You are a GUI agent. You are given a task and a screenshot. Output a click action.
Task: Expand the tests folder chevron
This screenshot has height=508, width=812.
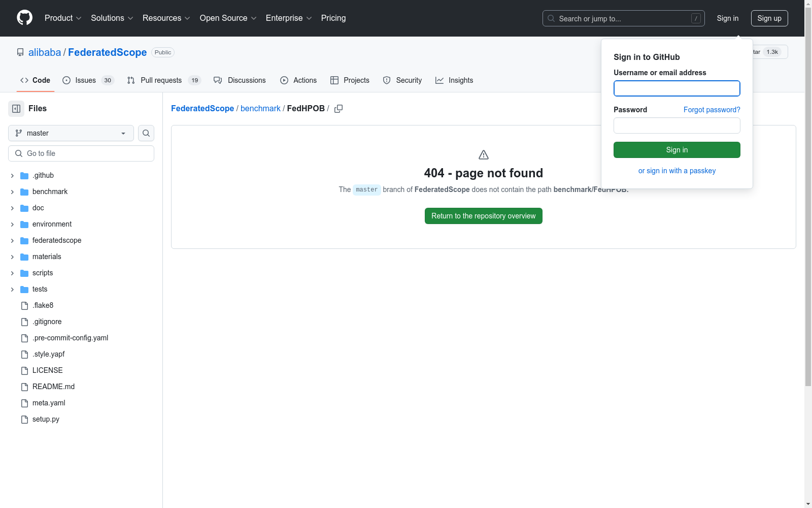tap(12, 290)
